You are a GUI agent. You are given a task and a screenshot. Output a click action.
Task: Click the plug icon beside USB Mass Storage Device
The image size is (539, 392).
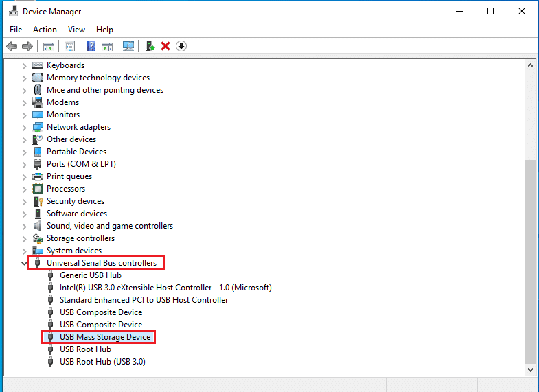[x=50, y=337]
